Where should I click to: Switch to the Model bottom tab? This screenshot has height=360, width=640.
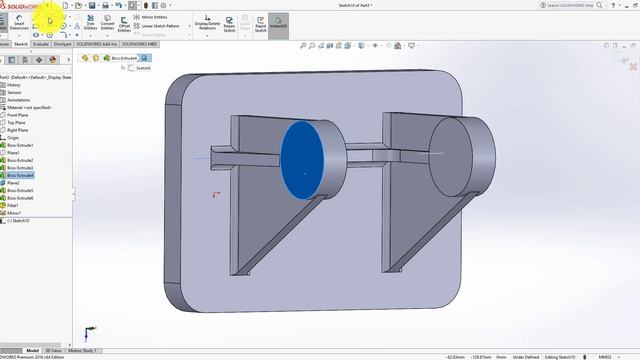click(32, 351)
